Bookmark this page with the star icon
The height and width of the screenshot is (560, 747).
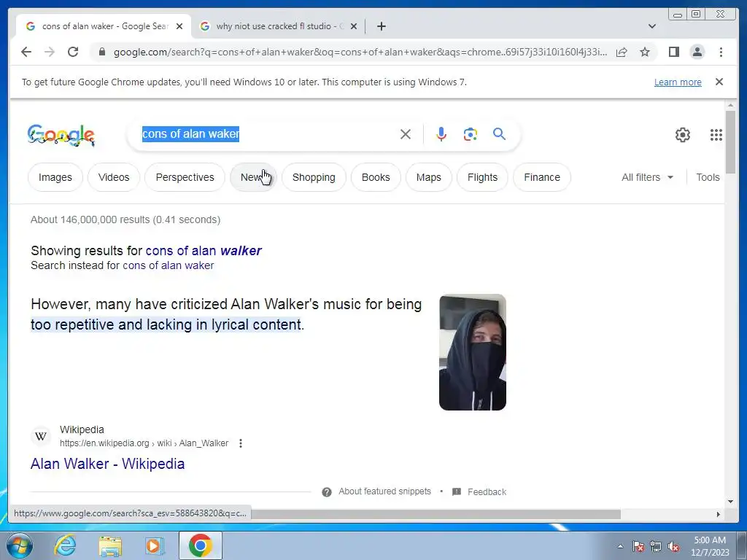pyautogui.click(x=645, y=52)
